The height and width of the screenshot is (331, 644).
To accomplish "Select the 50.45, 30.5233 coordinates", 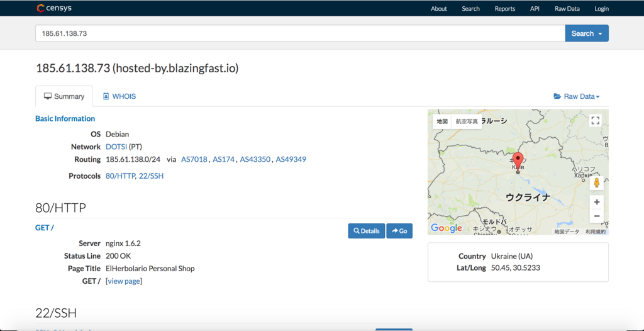I will coord(516,268).
